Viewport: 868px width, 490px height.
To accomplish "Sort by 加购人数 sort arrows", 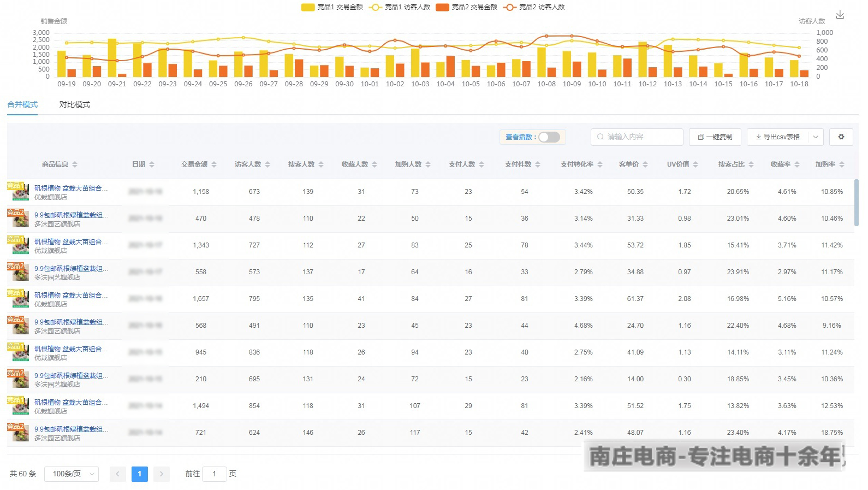I will [x=428, y=164].
